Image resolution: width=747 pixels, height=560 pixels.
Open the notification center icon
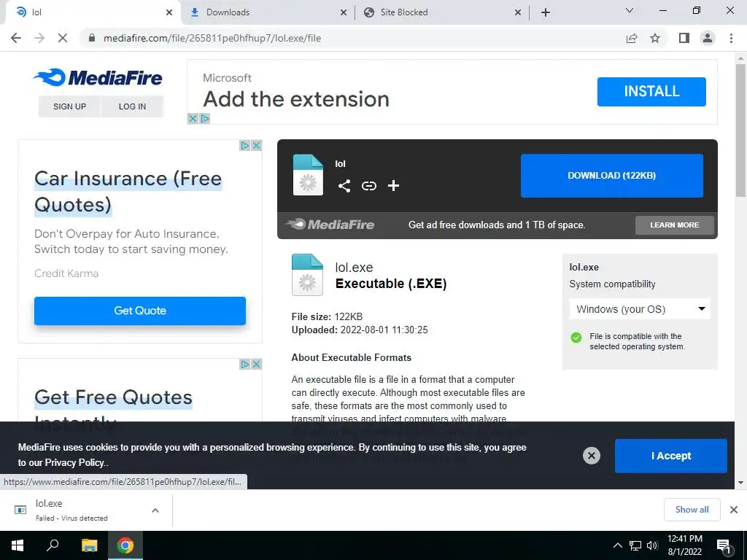(724, 545)
